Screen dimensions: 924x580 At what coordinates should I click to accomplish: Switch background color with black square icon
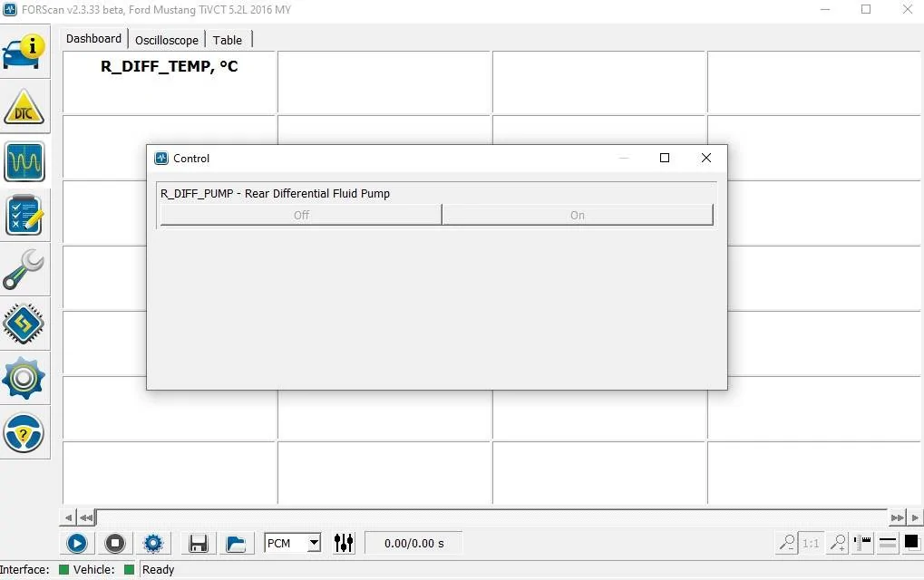(x=911, y=542)
